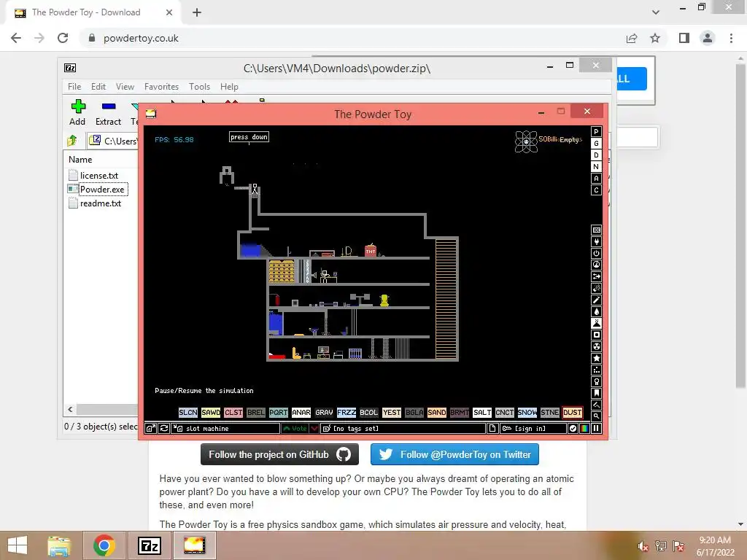The image size is (747, 560).
Task: Open the Game of Life dots category
Action: coord(596,370)
